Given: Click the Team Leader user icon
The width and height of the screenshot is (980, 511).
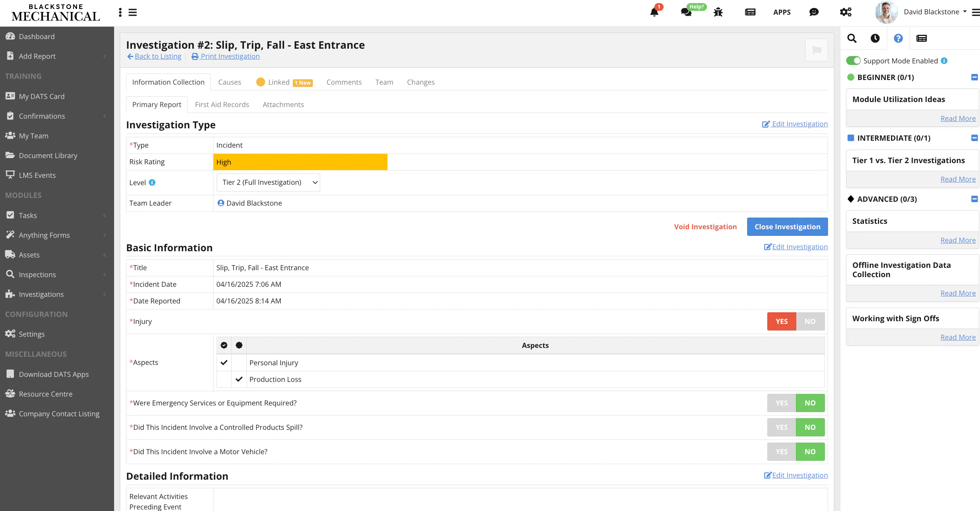Looking at the screenshot, I should (x=220, y=203).
